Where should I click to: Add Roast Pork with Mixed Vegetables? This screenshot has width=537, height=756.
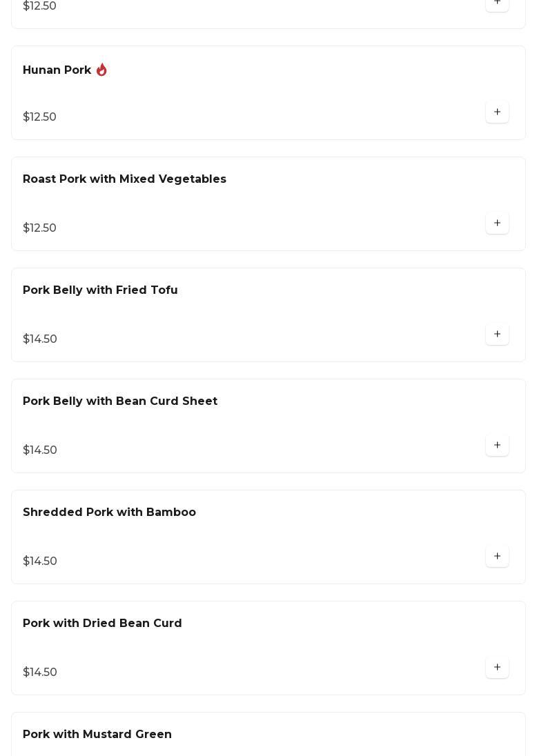coord(497,223)
